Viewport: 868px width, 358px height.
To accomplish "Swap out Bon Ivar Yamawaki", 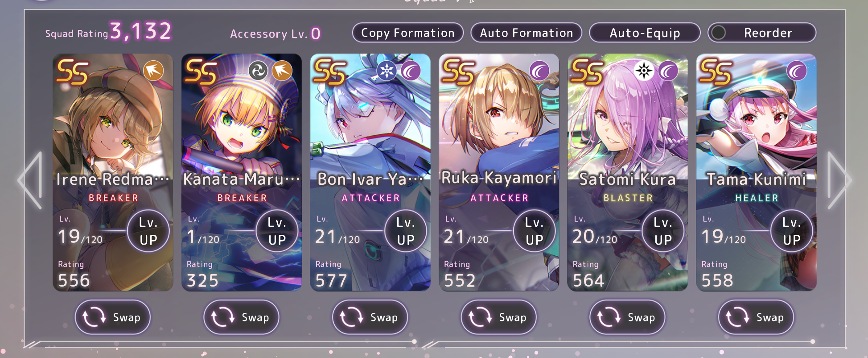I will pyautogui.click(x=370, y=317).
